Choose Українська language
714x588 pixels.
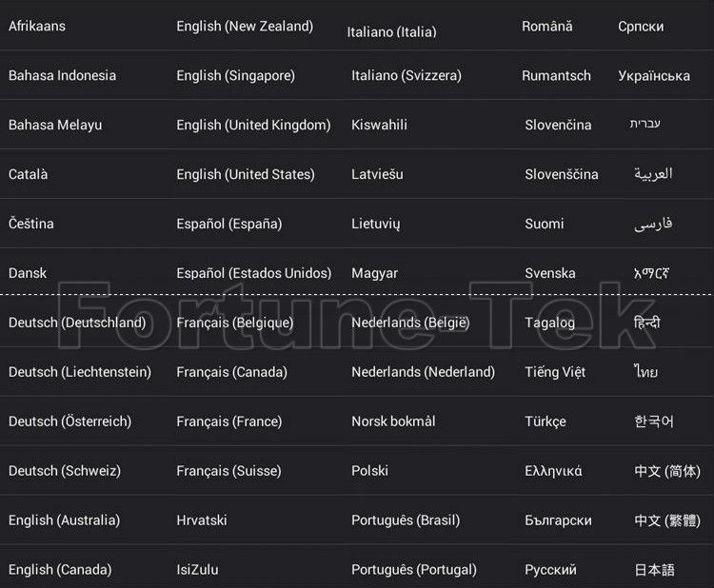point(654,75)
